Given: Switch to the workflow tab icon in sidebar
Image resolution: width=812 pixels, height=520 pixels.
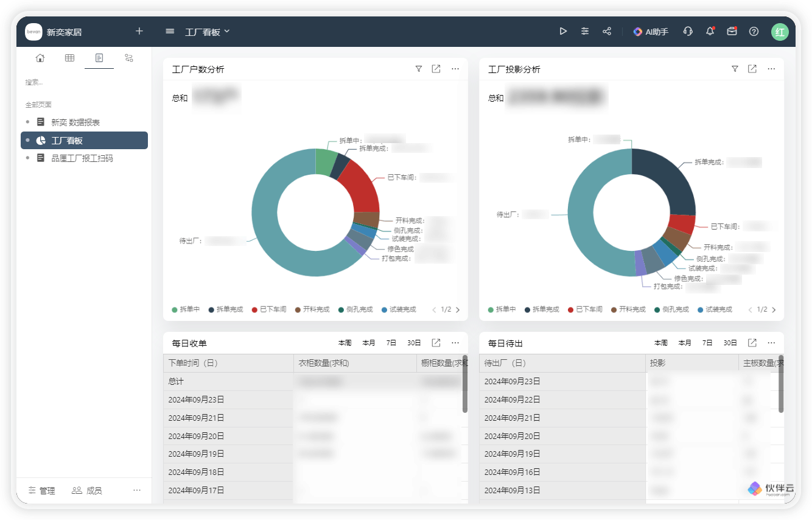Looking at the screenshot, I should [128, 58].
